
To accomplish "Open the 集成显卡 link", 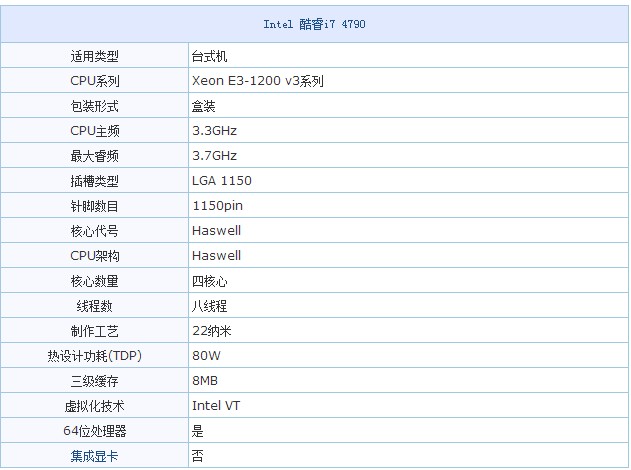I will (x=94, y=456).
